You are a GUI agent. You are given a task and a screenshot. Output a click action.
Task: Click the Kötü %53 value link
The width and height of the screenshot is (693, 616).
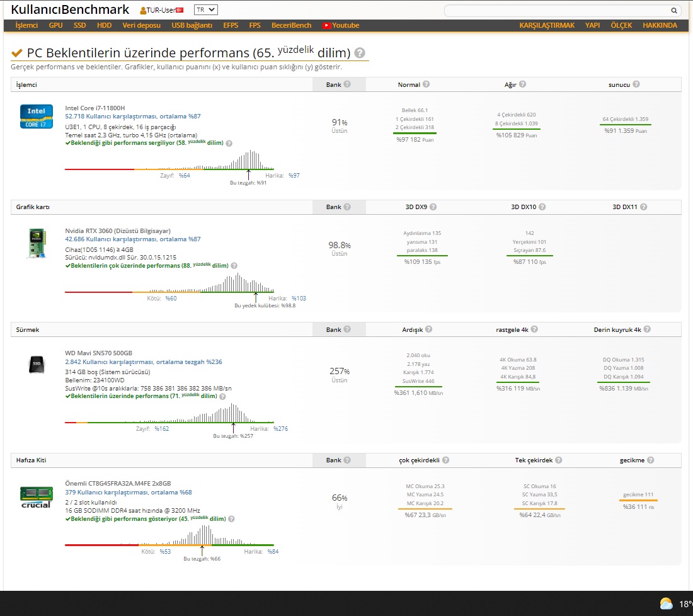tap(165, 552)
